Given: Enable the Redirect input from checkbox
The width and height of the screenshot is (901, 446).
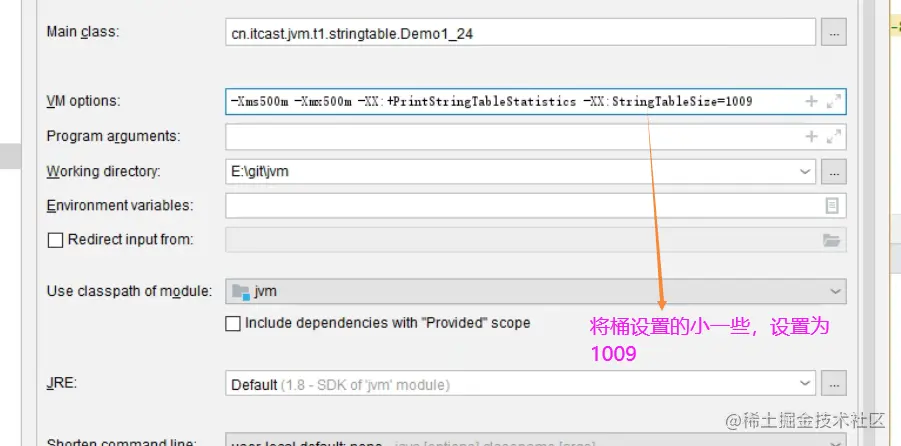Looking at the screenshot, I should (55, 240).
